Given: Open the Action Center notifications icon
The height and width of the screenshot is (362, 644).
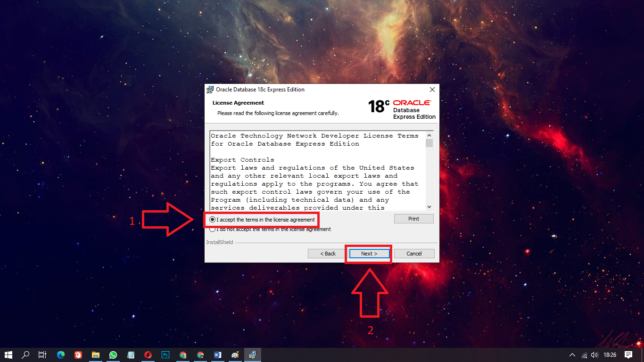Looking at the screenshot, I should (628, 355).
